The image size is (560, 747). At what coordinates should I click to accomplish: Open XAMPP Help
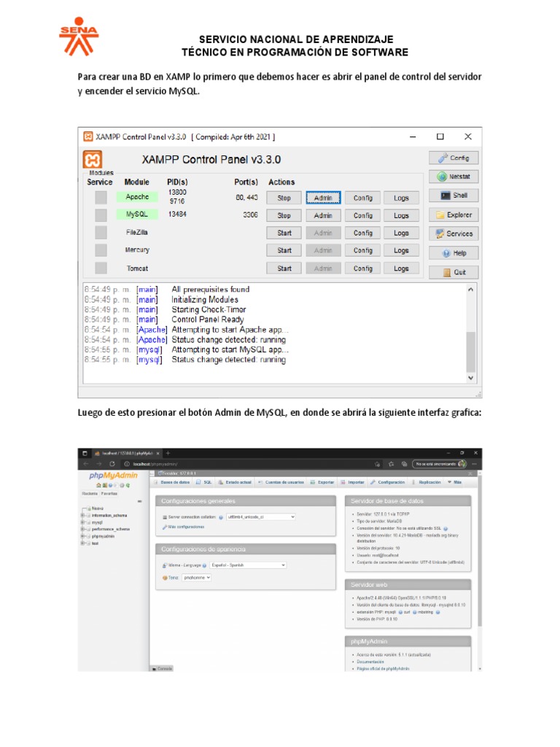pyautogui.click(x=454, y=253)
